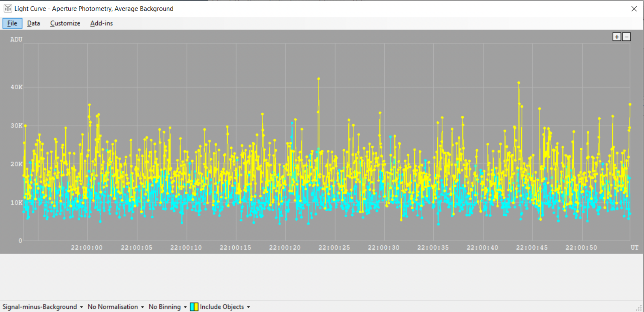Click the Light Curve window icon
Image resolution: width=644 pixels, height=312 pixels.
8,9
